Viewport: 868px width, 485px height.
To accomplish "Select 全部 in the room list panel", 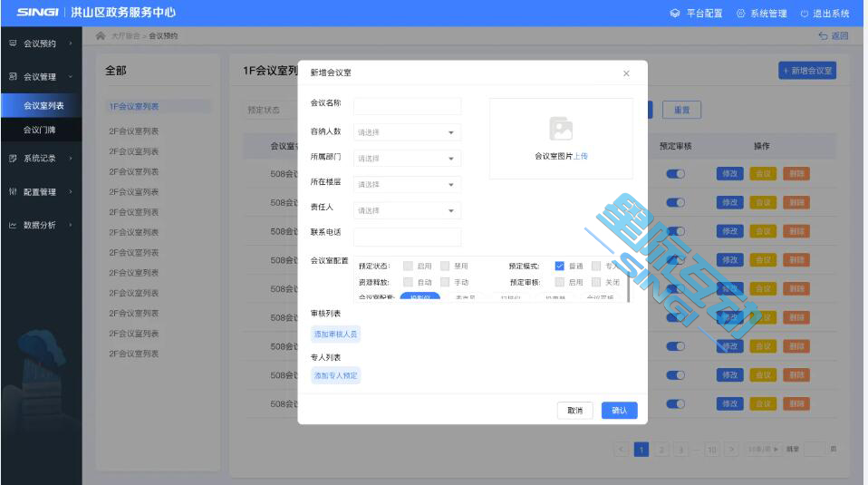I will [116, 71].
